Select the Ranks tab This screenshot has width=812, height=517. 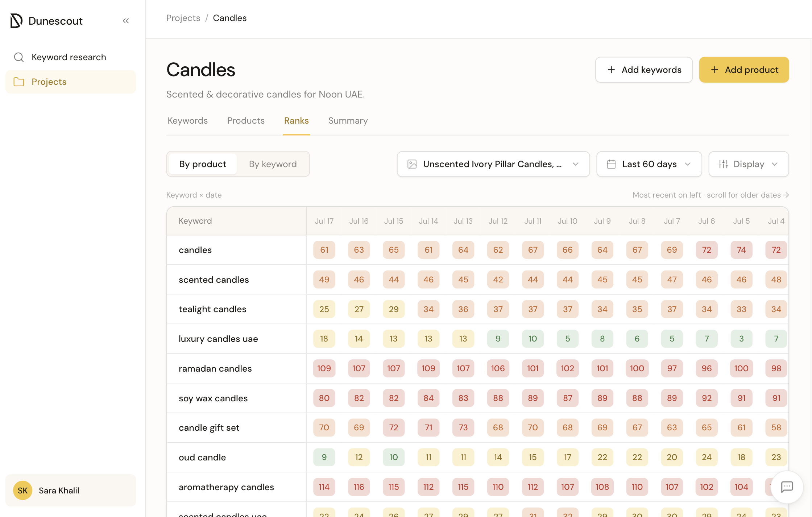[x=297, y=121]
